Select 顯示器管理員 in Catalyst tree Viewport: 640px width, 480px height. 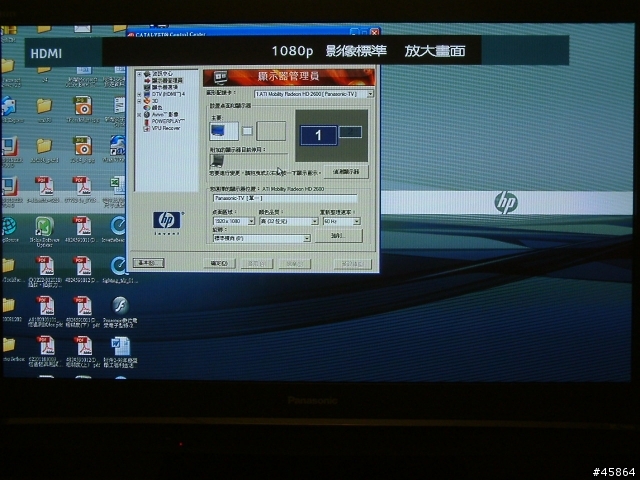click(x=167, y=80)
